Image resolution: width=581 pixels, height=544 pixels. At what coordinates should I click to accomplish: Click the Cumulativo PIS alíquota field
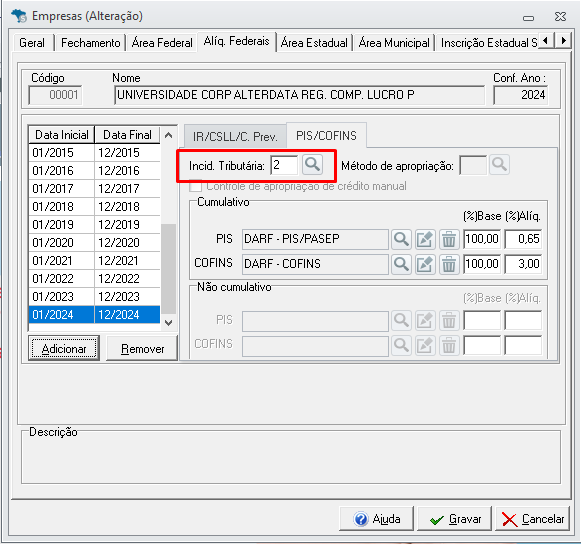pos(523,239)
